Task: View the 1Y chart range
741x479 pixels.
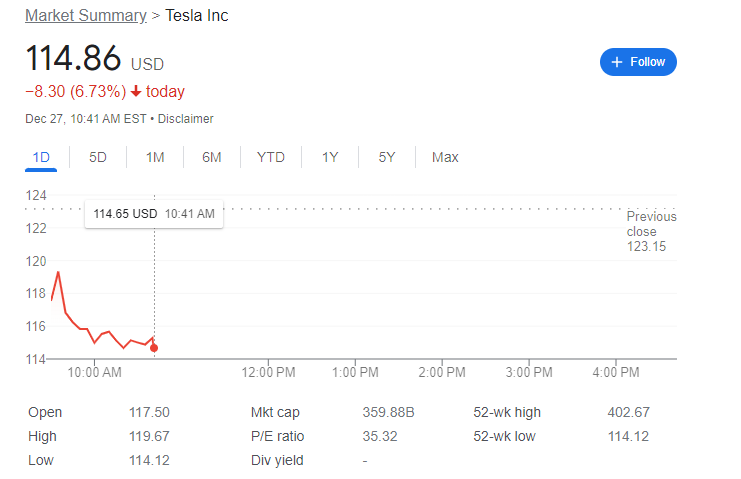Action: pyautogui.click(x=330, y=157)
